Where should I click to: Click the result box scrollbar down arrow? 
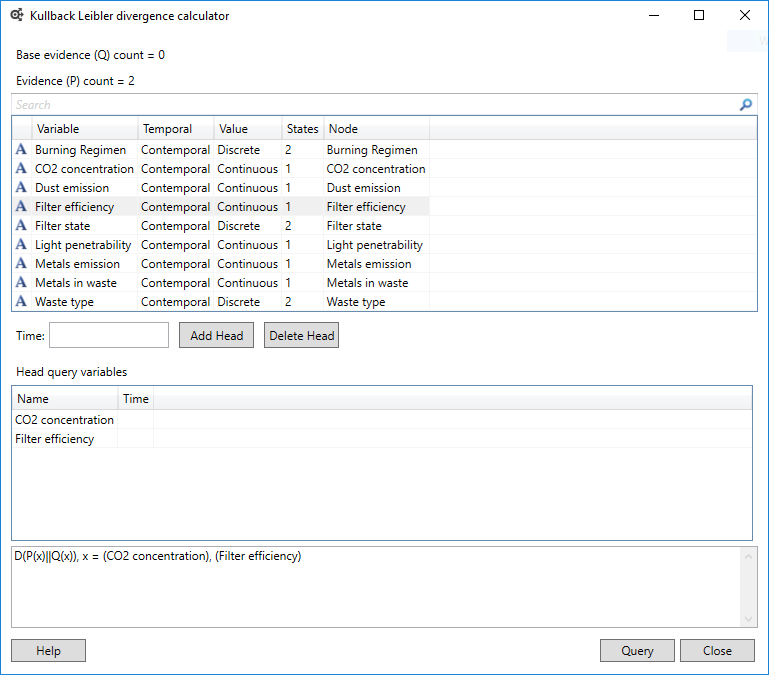749,619
